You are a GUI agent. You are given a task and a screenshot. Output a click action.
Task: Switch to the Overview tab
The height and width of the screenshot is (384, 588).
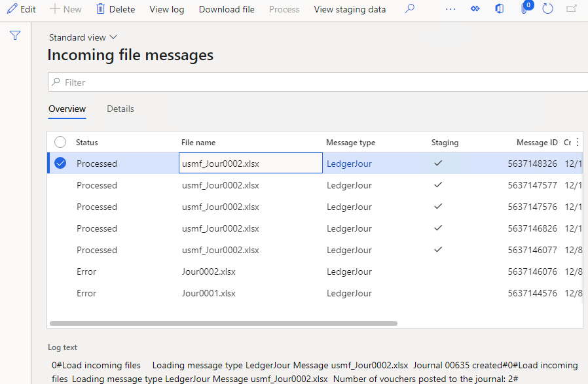click(x=67, y=109)
